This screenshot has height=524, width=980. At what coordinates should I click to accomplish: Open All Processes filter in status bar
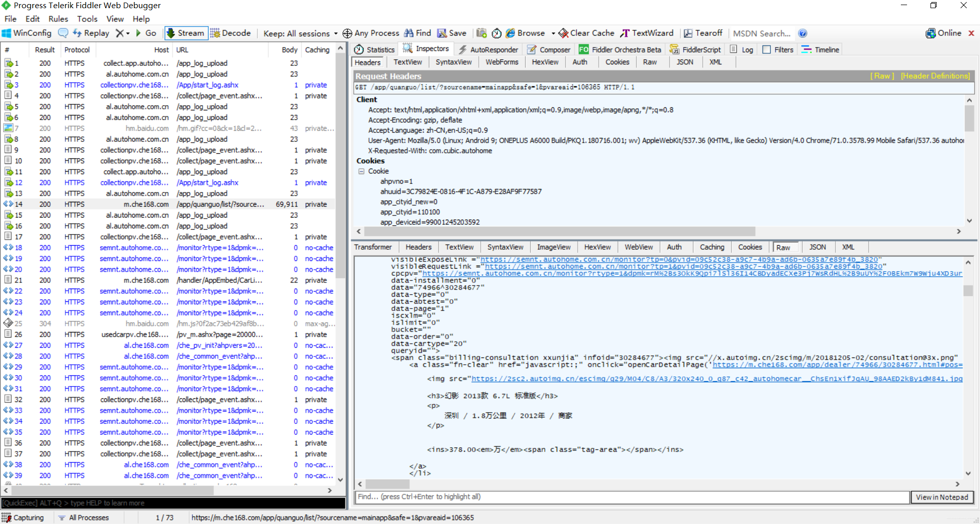pos(84,518)
